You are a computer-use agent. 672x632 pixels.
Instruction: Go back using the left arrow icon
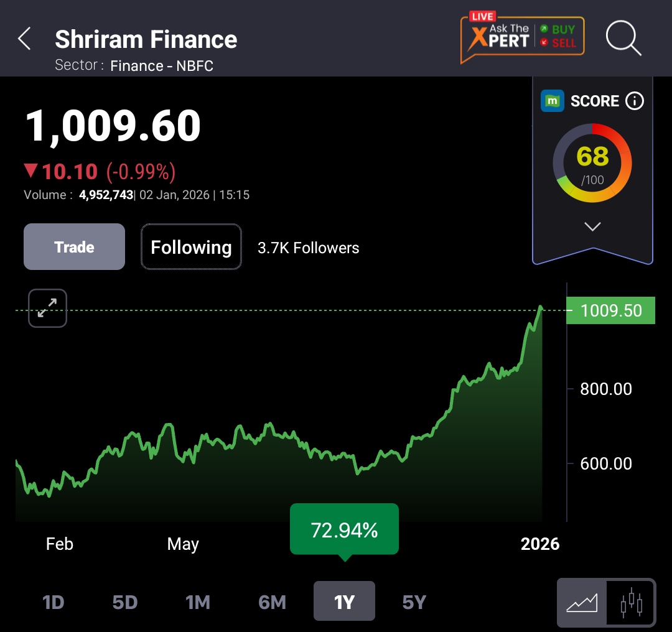(x=24, y=39)
